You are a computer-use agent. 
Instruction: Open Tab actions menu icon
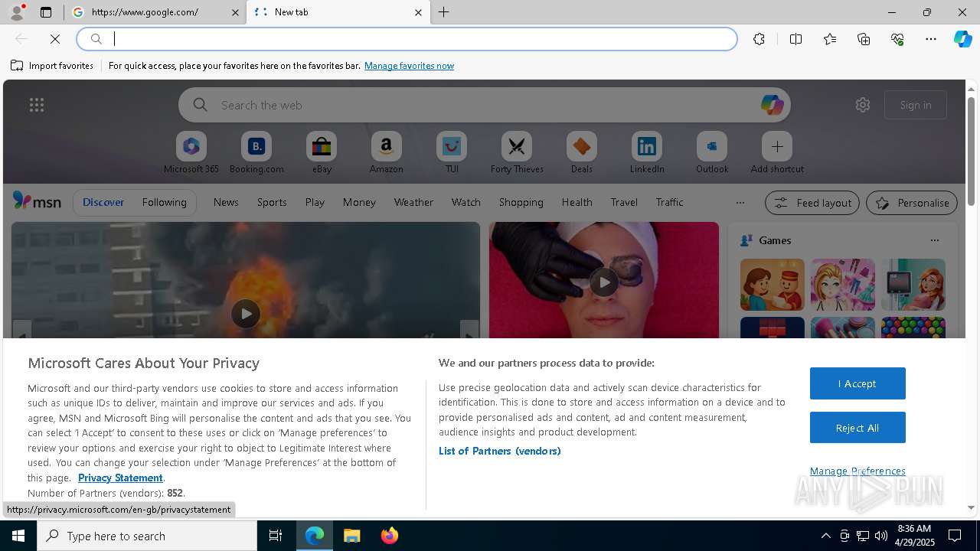(x=46, y=12)
